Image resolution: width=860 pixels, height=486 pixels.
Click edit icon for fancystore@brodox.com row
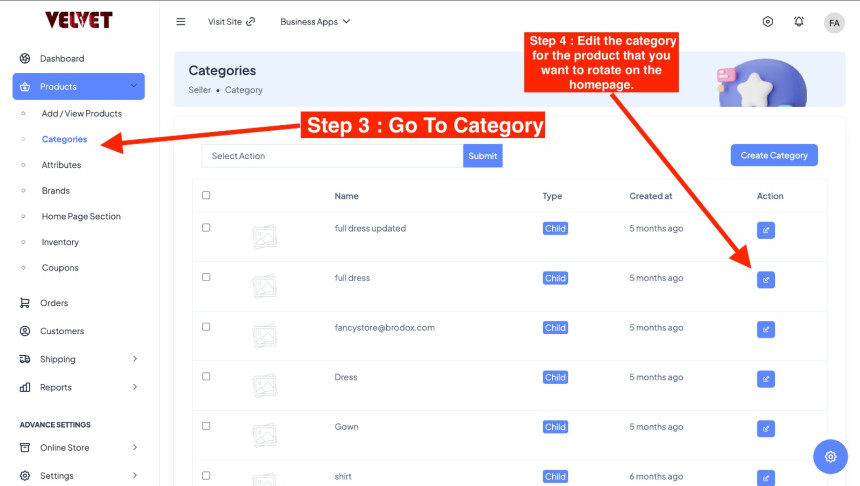click(x=766, y=329)
